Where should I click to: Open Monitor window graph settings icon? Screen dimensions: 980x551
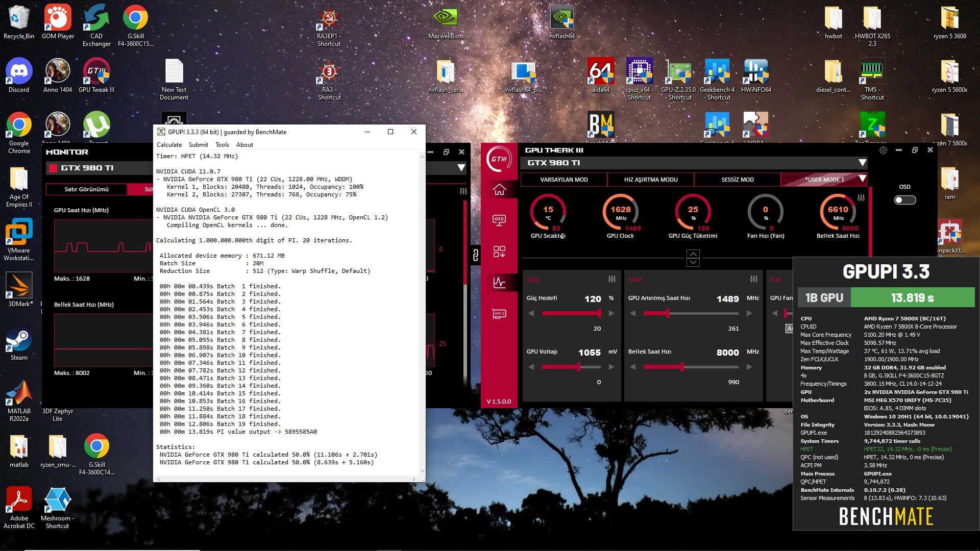[x=463, y=191]
